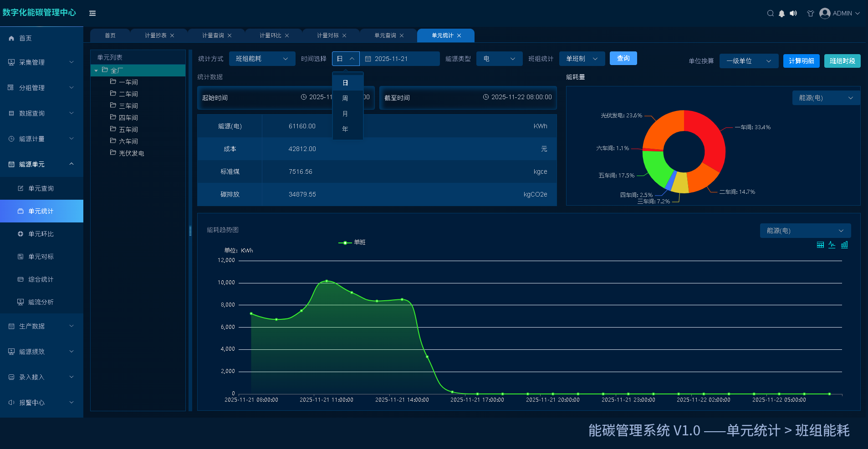Open the 单位换算 一级单位 dropdown

(x=749, y=61)
